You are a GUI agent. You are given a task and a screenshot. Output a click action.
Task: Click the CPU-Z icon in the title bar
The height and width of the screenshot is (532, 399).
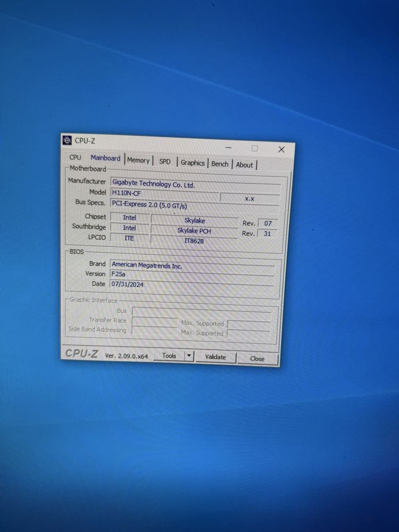(67, 140)
